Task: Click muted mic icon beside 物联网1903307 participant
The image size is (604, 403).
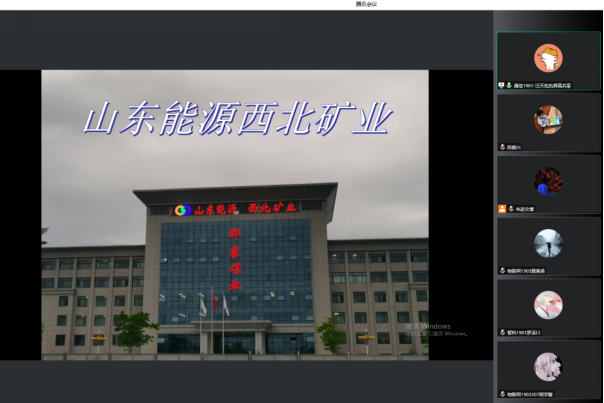Action: (x=502, y=394)
